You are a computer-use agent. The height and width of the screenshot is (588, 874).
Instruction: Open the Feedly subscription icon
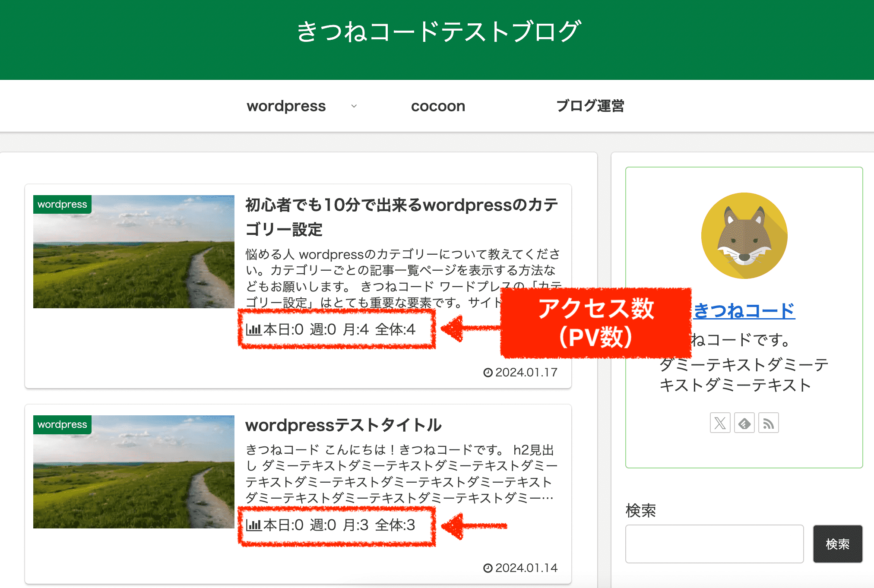pyautogui.click(x=744, y=423)
